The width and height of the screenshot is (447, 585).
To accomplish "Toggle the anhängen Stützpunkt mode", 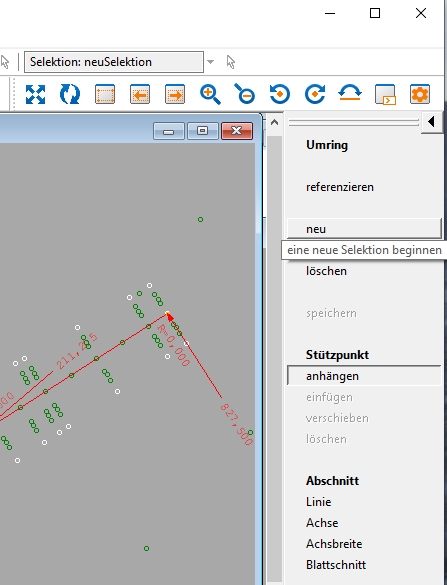I will (x=364, y=376).
